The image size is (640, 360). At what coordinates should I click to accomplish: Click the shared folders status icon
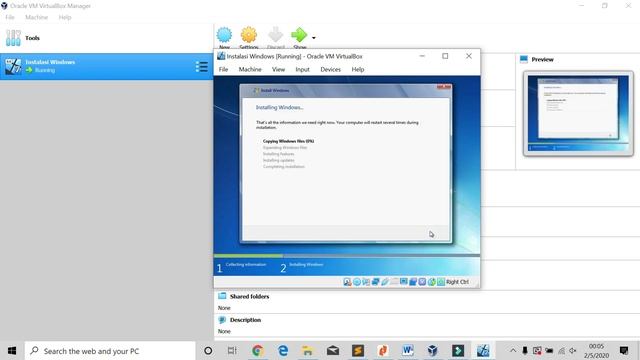[x=394, y=282]
